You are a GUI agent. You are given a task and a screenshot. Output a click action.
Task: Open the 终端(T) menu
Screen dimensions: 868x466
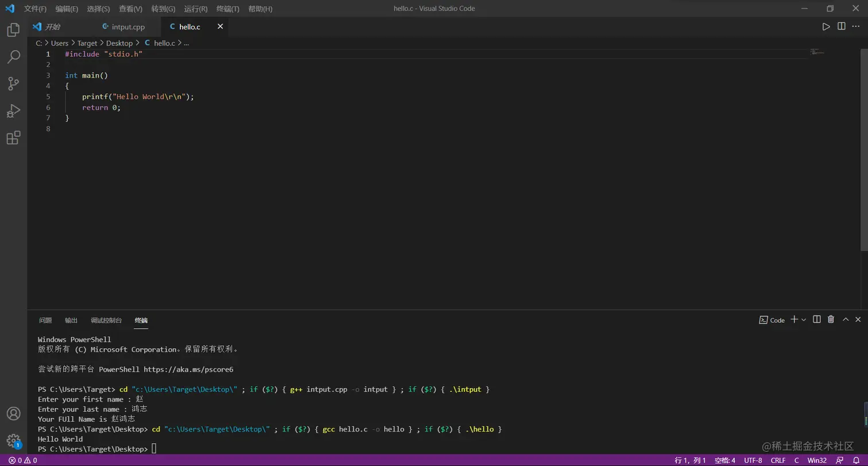click(228, 9)
